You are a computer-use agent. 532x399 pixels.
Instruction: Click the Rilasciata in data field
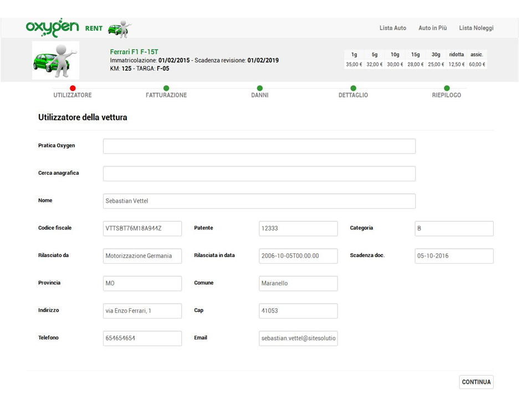click(298, 256)
